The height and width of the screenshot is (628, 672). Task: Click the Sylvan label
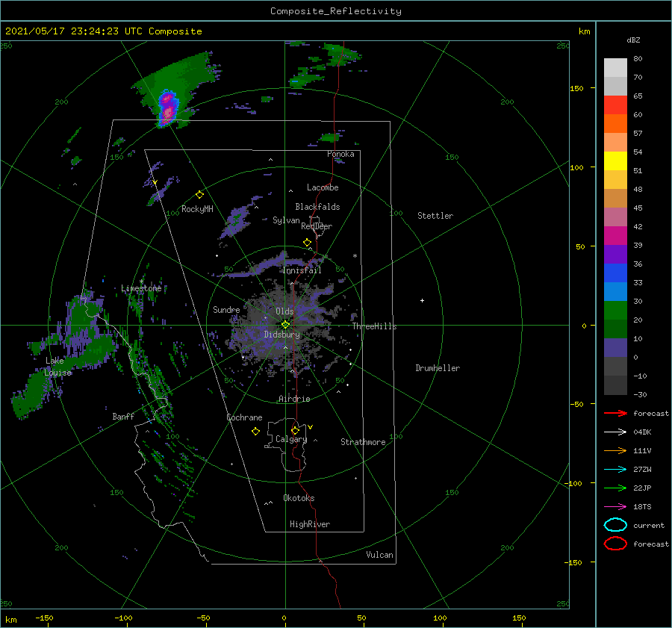coord(286,220)
